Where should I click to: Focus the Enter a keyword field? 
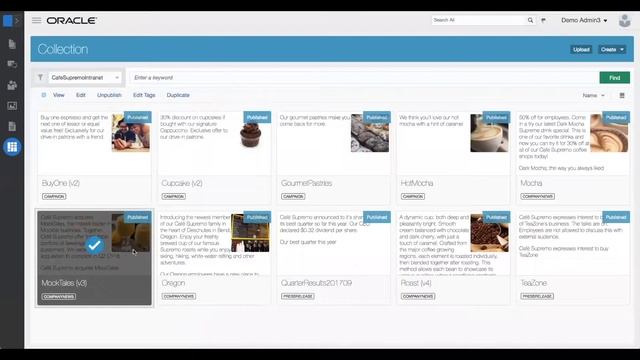364,78
